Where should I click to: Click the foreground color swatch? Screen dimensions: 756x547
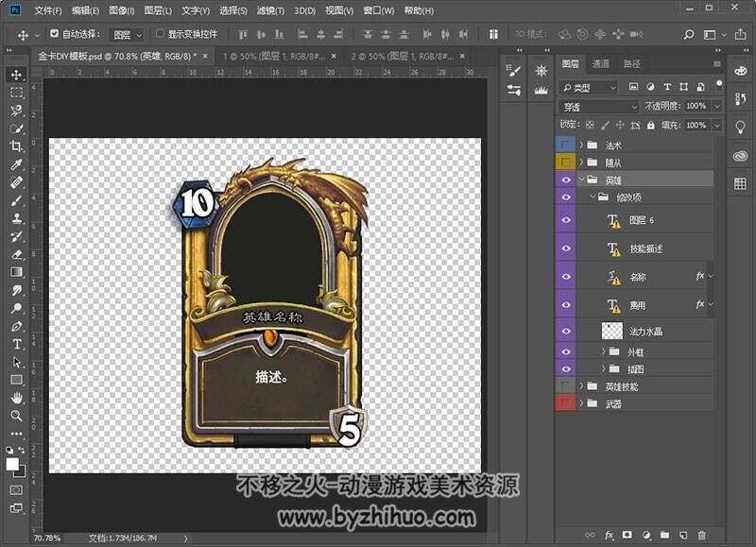coord(12,464)
